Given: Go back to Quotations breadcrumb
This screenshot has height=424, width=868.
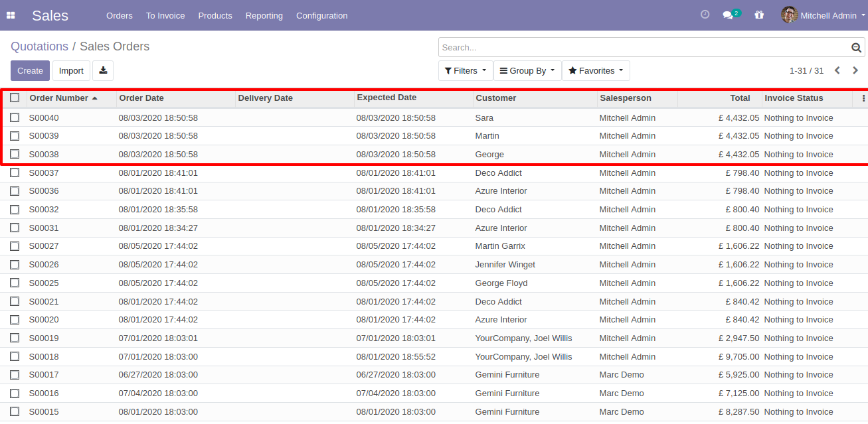Looking at the screenshot, I should click(x=39, y=46).
